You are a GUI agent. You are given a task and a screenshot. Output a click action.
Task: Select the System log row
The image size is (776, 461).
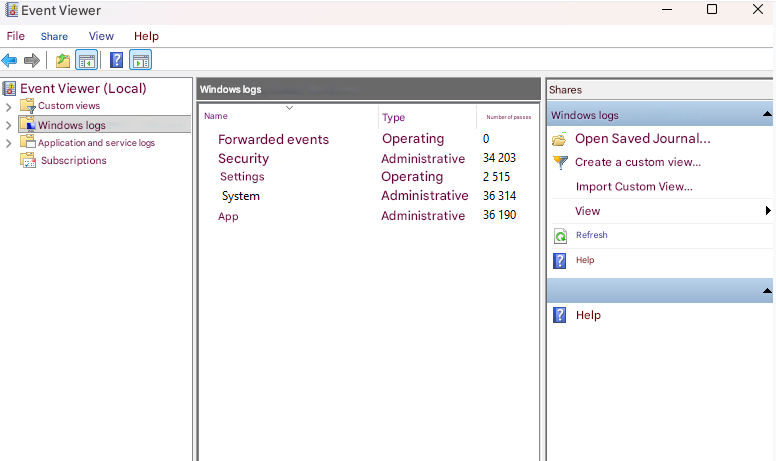click(x=241, y=196)
